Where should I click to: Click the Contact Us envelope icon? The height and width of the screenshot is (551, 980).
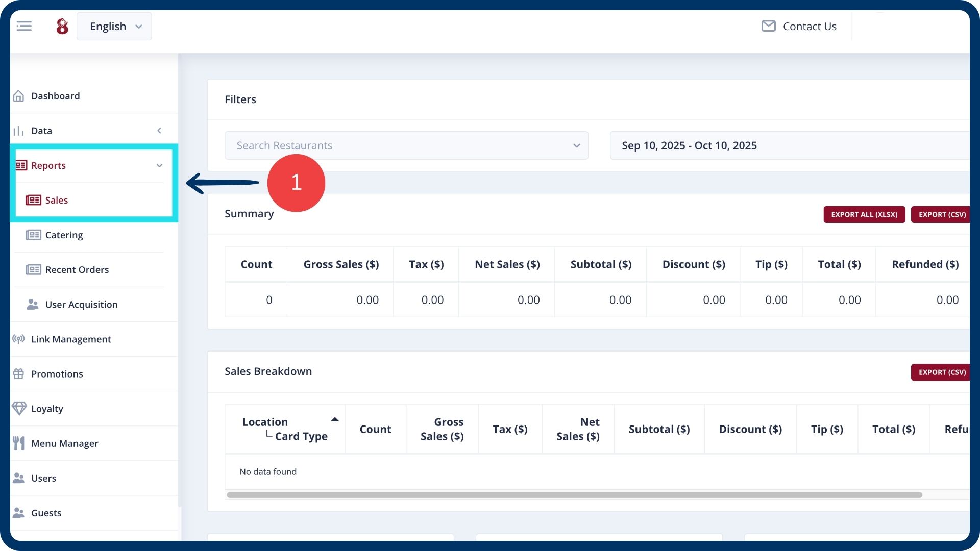click(768, 26)
